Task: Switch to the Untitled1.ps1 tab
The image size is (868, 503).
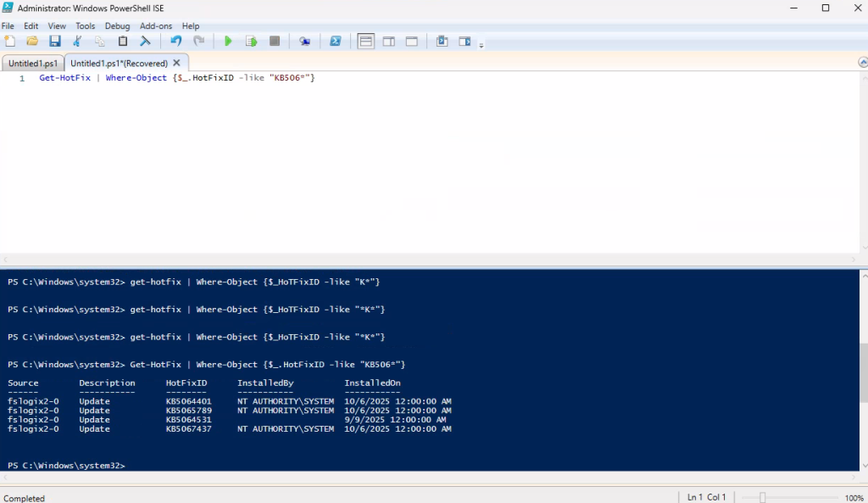Action: 33,63
